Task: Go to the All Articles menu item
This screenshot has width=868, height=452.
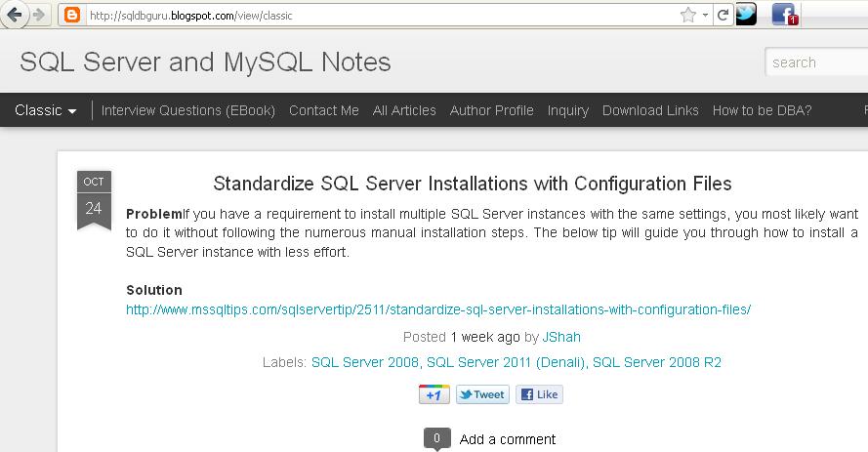Action: [404, 110]
